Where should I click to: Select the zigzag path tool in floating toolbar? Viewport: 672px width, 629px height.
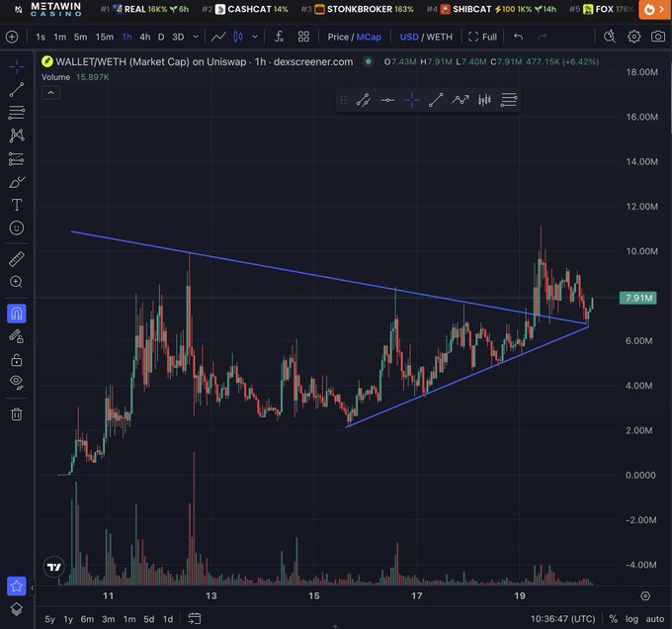[x=461, y=100]
